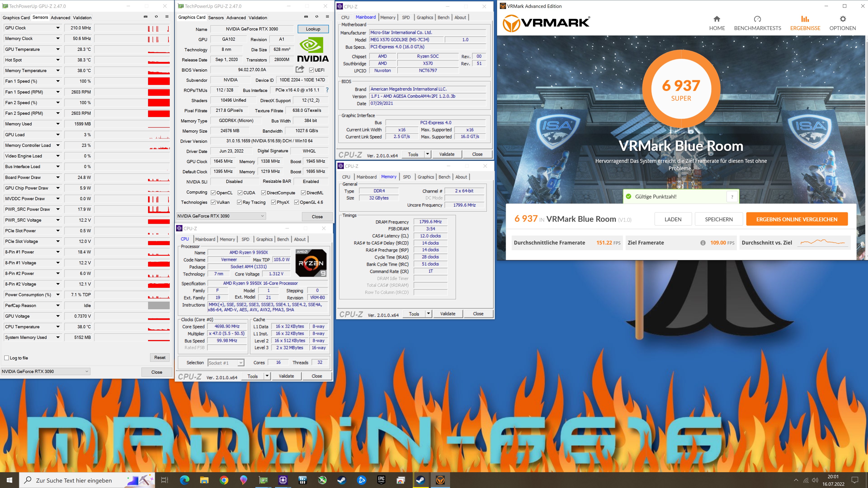Open SPD tab in CPU-Z Mainboard window
Viewport: 868px width, 488px height.
pyautogui.click(x=406, y=18)
